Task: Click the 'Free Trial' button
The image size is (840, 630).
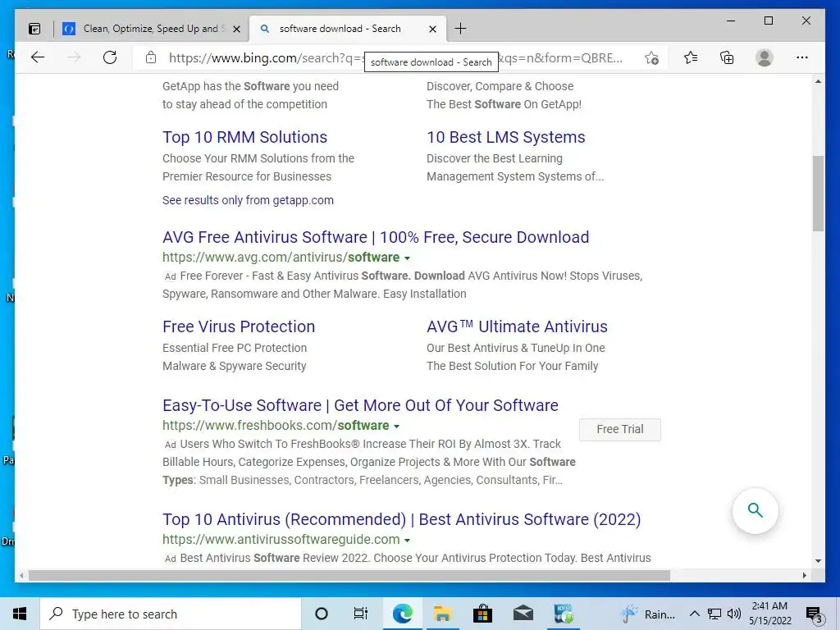Action: (x=620, y=429)
